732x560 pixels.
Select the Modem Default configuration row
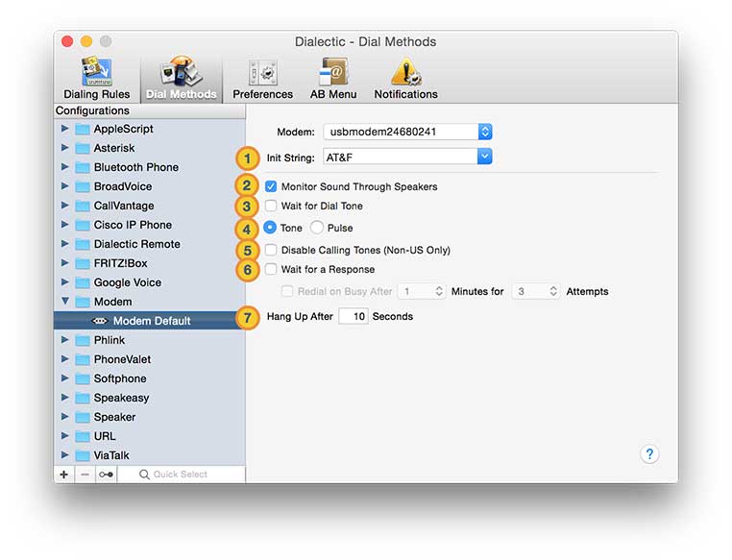pos(150,321)
